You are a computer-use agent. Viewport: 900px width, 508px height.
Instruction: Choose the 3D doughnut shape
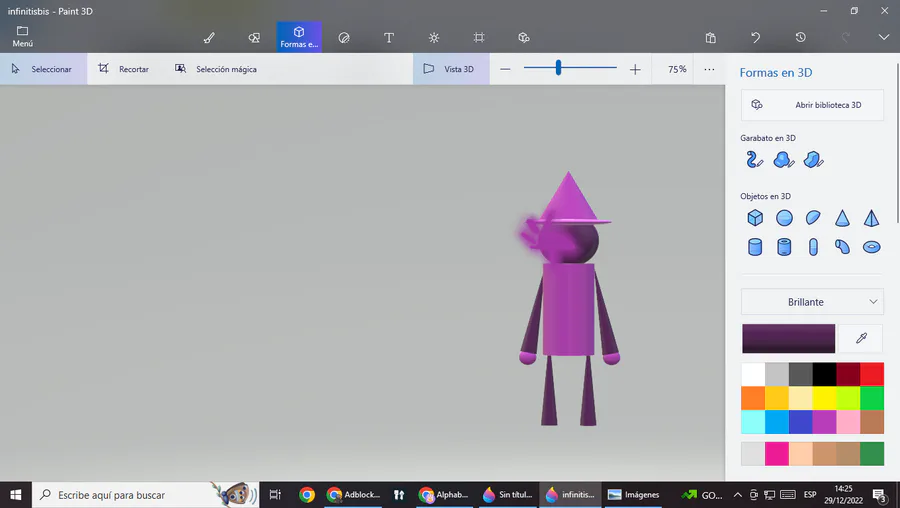(871, 247)
